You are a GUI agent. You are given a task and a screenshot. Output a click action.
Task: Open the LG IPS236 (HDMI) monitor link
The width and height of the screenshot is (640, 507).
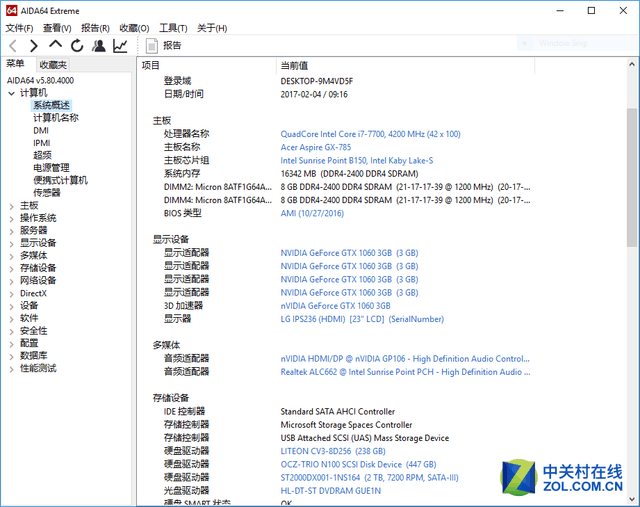pos(362,319)
